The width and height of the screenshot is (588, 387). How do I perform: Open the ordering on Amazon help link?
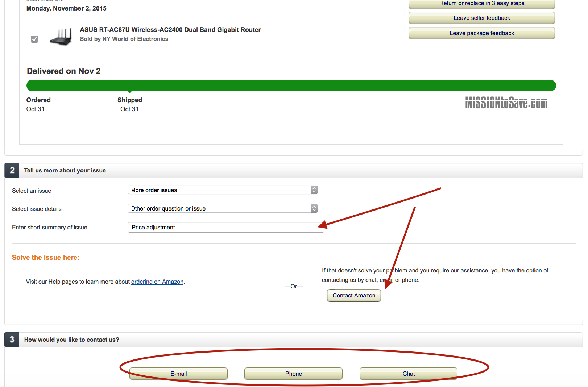[x=157, y=282]
